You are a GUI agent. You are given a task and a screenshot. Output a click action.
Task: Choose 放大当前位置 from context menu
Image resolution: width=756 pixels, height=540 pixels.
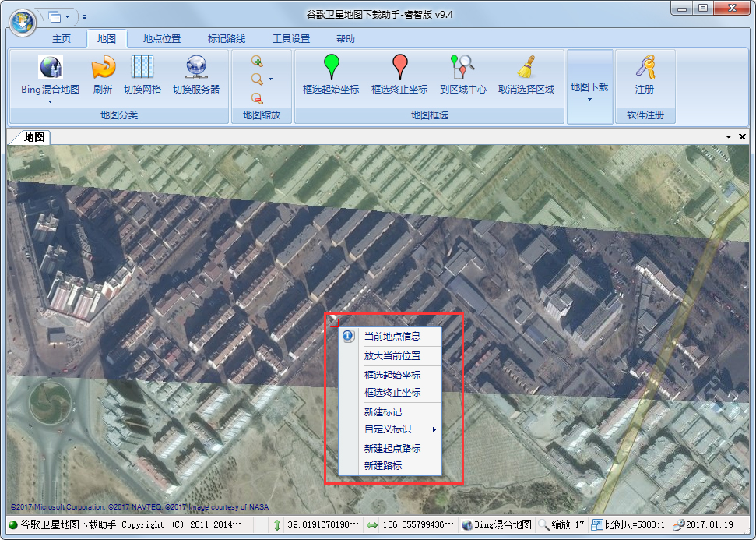[x=393, y=355]
